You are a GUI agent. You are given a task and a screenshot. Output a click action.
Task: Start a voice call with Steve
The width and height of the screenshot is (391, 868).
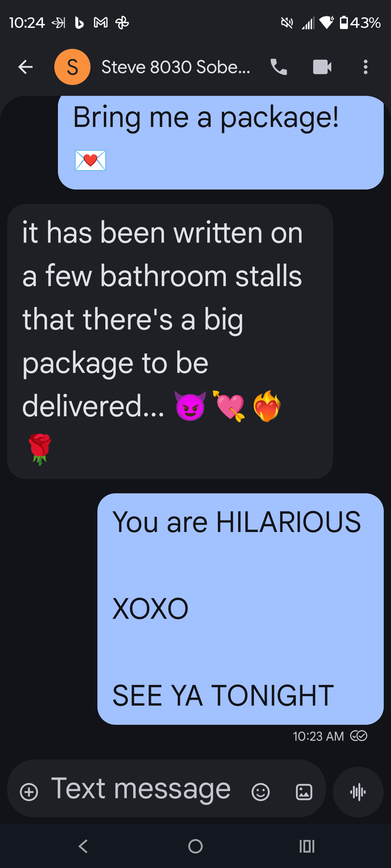click(279, 67)
